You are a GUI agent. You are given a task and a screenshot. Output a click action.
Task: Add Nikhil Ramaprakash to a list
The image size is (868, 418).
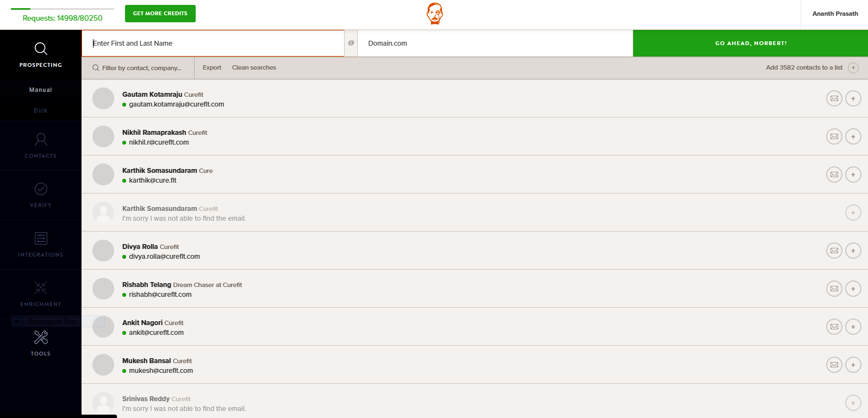(x=853, y=136)
